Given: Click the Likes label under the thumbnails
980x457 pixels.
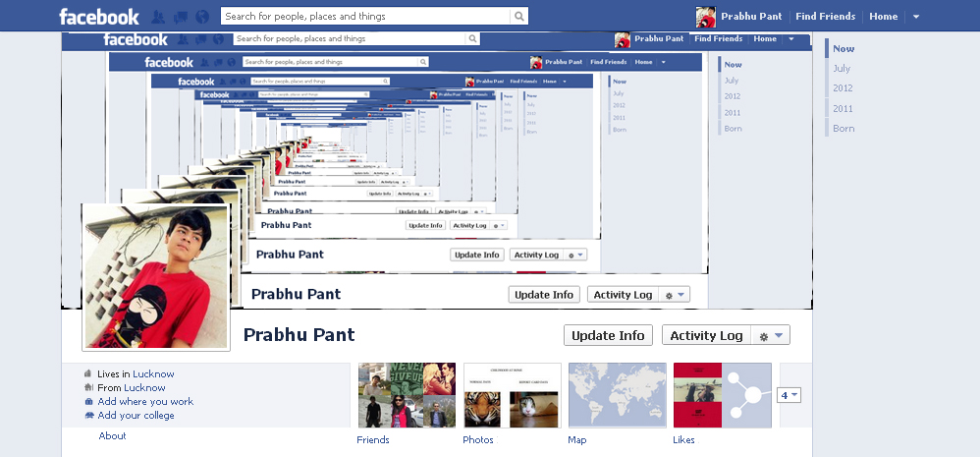Looking at the screenshot, I should click(x=683, y=440).
